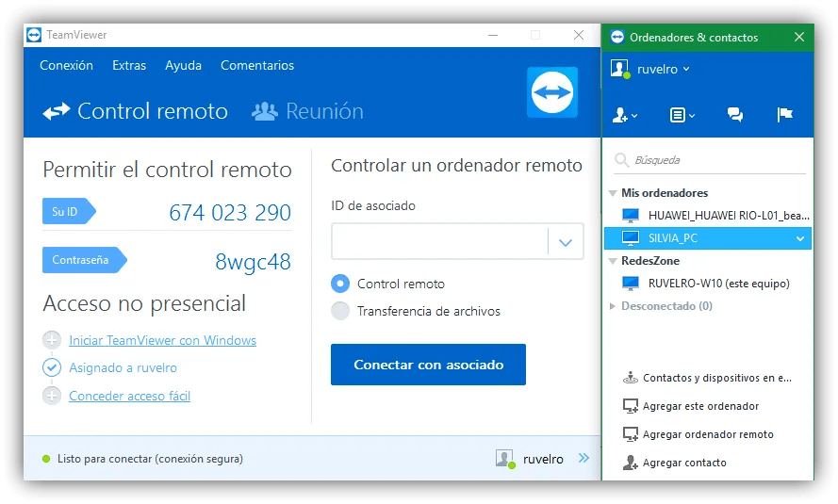838x504 pixels.
Task: Open the Comentarios menu
Action: (x=257, y=65)
